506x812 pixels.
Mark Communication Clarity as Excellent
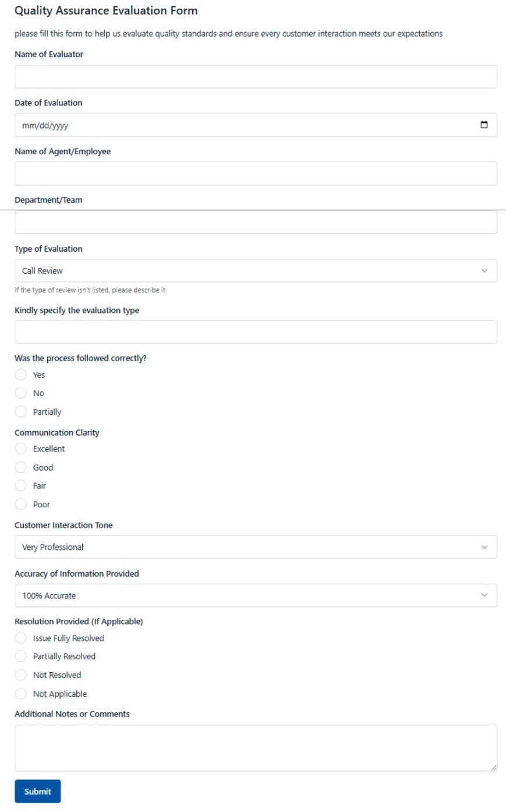click(x=21, y=449)
